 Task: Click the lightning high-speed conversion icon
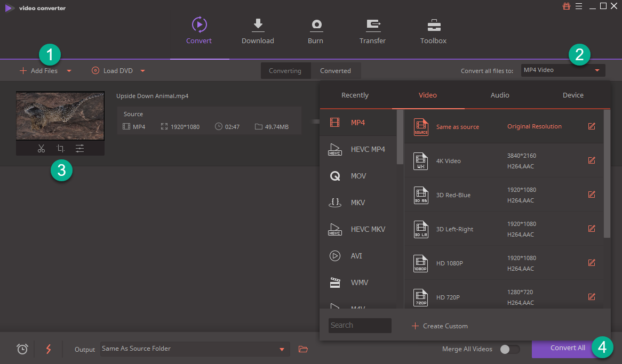click(49, 349)
